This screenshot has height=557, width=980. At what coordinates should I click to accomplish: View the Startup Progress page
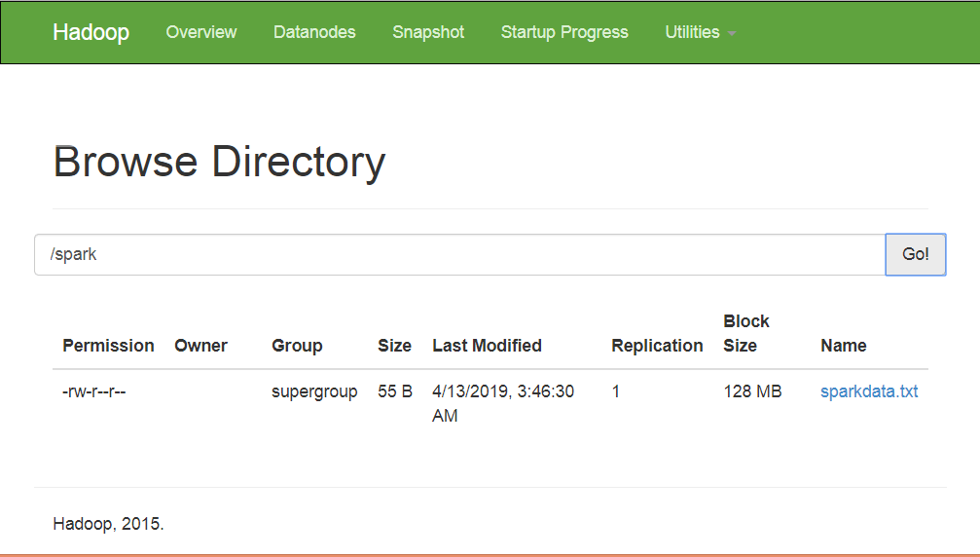tap(564, 32)
